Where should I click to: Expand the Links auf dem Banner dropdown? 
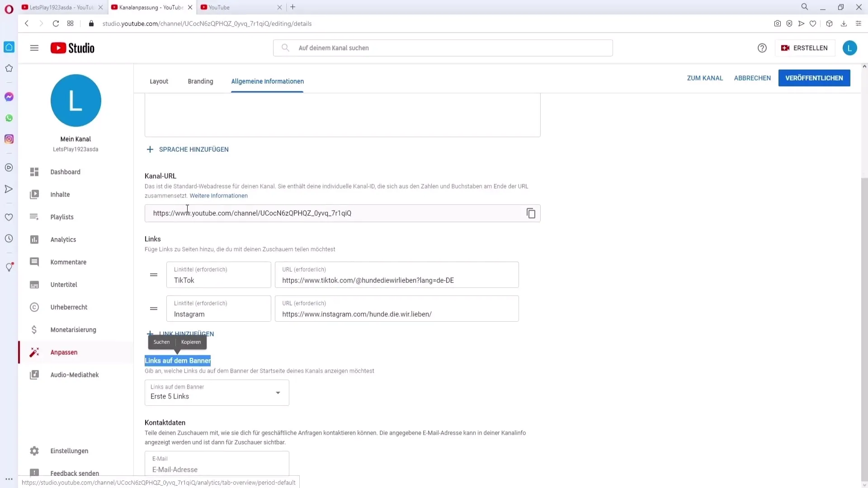tap(217, 393)
